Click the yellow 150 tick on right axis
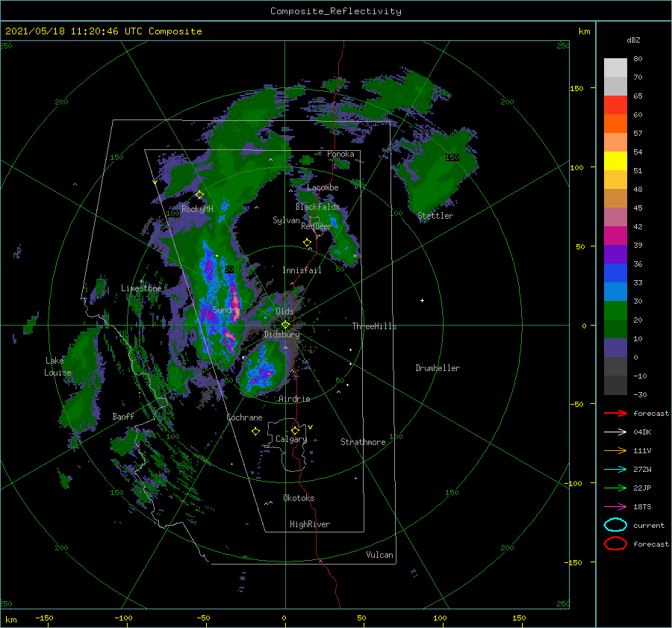The height and width of the screenshot is (628, 672). point(576,88)
